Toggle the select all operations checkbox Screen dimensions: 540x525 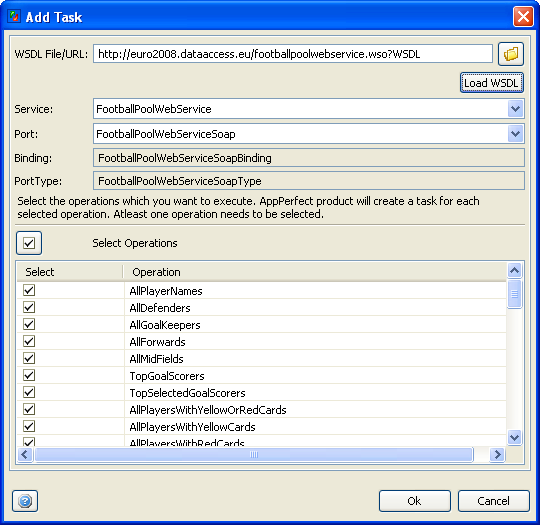click(x=29, y=243)
